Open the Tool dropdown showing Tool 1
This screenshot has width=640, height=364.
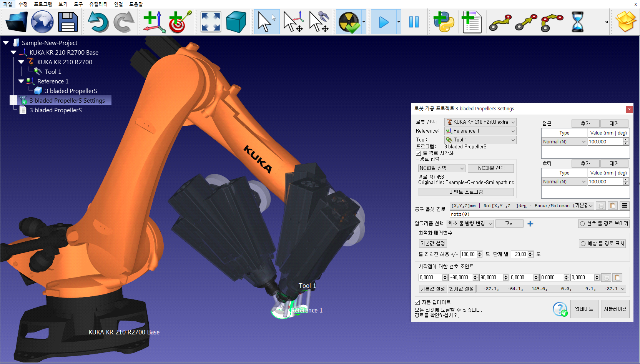[480, 140]
